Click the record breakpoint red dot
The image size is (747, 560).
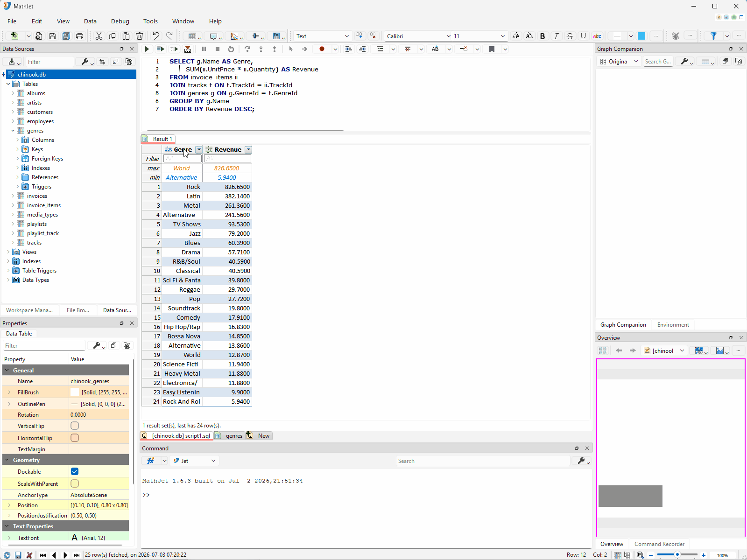pos(322,49)
